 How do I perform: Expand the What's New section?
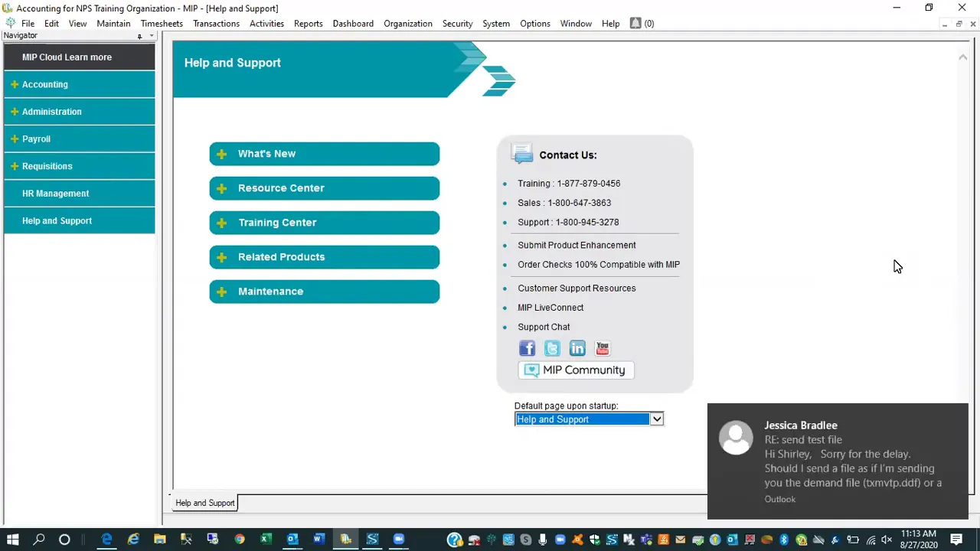point(325,154)
